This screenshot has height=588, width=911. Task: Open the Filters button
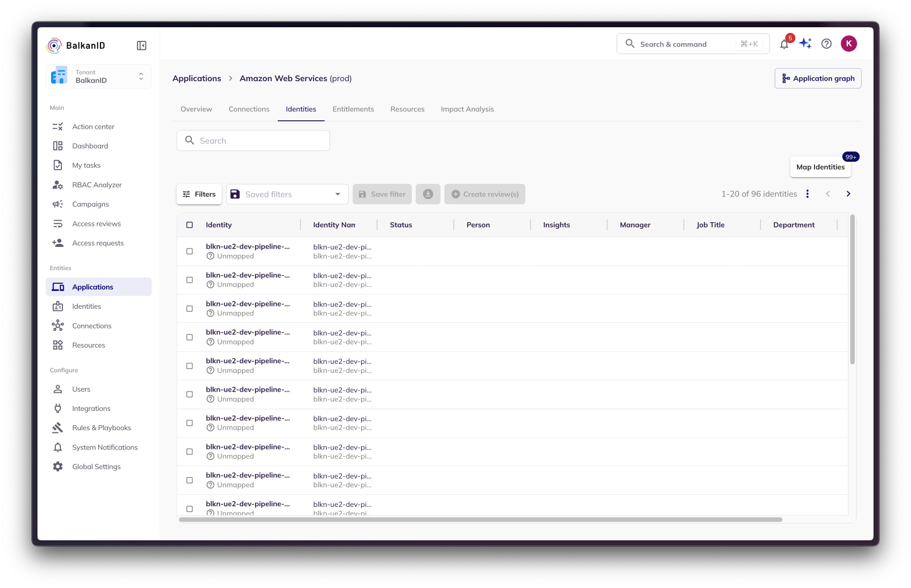[x=199, y=194]
